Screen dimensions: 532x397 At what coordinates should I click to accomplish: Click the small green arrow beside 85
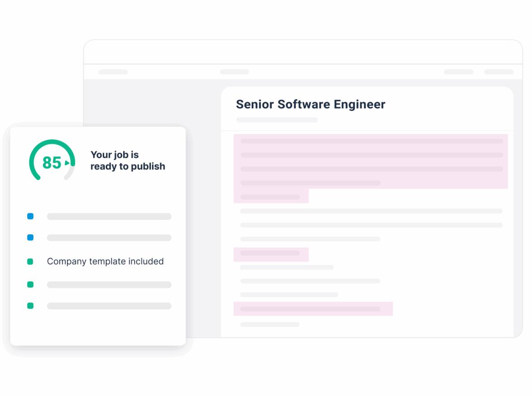tap(67, 163)
